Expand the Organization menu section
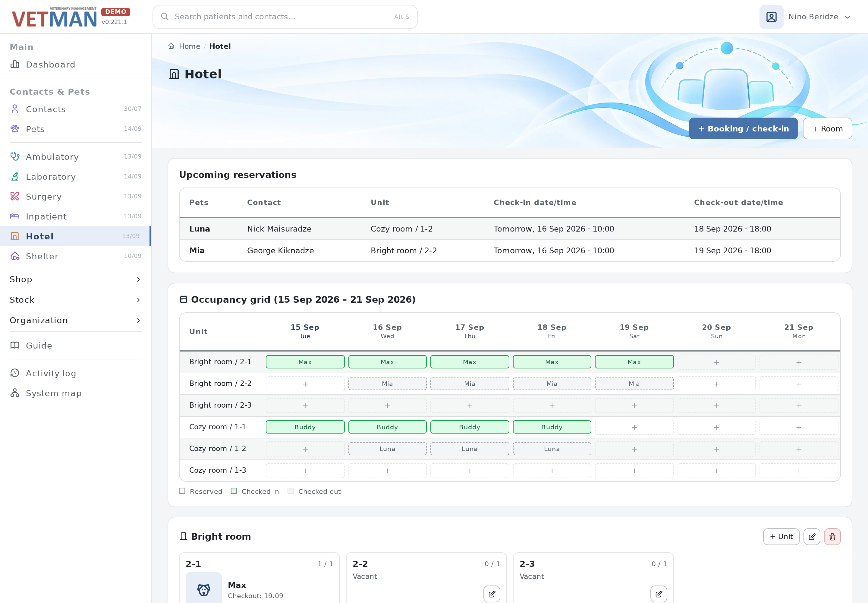The width and height of the screenshot is (868, 603). point(76,320)
